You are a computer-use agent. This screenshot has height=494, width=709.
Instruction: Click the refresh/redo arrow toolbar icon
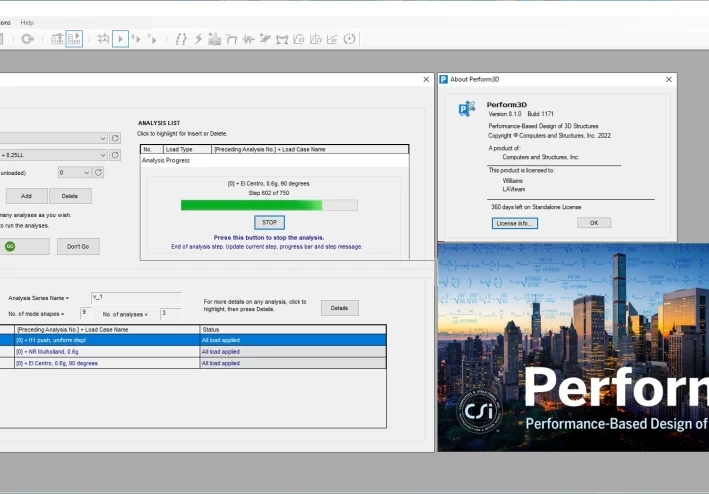coord(28,39)
